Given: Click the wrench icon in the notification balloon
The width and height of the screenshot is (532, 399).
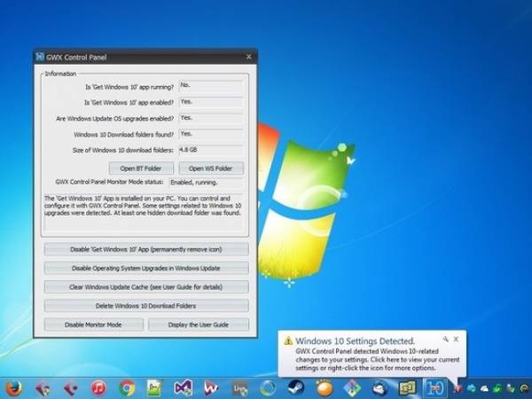Looking at the screenshot, I should point(445,339).
